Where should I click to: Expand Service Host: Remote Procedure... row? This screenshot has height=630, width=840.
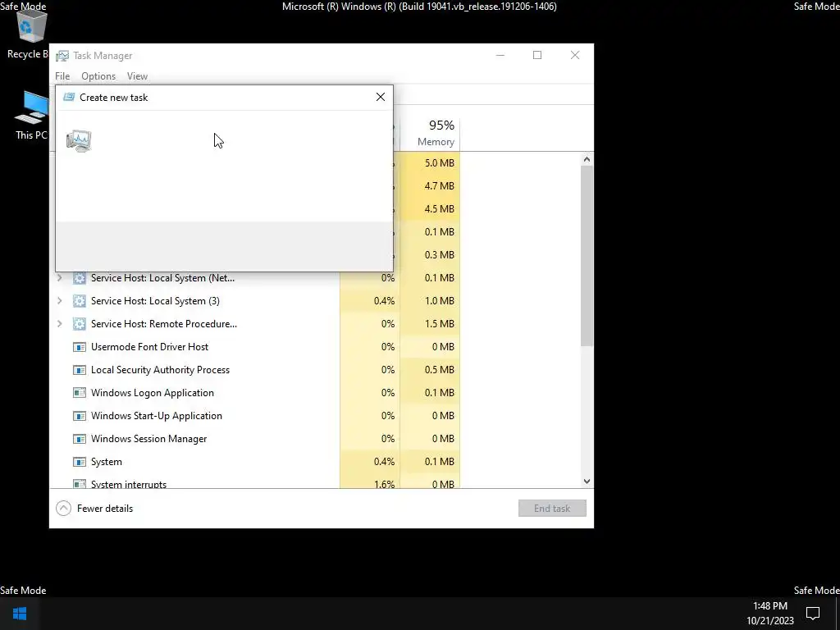[60, 323]
